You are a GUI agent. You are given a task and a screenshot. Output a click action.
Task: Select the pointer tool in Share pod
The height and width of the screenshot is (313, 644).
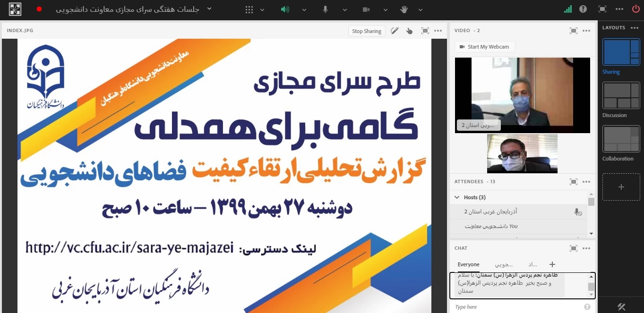click(409, 31)
